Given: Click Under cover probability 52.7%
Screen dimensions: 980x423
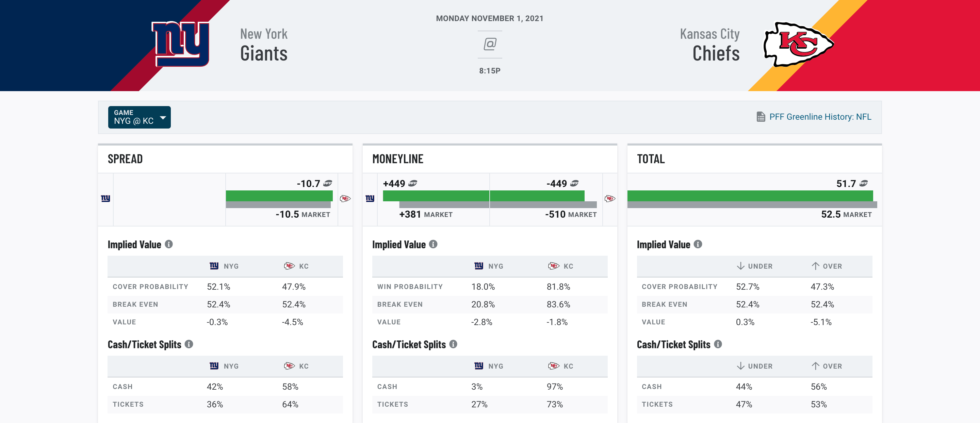Looking at the screenshot, I should point(748,287).
